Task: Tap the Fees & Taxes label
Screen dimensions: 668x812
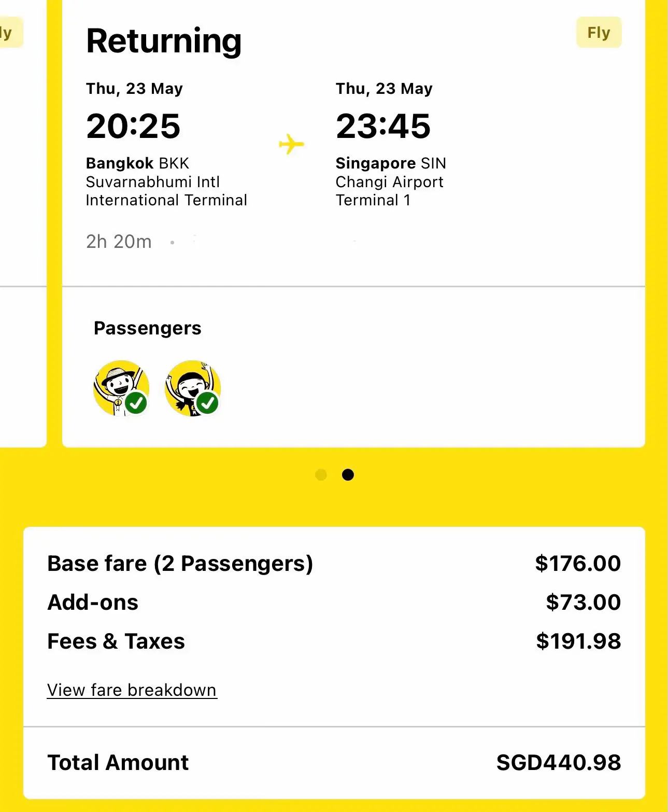Action: point(116,641)
